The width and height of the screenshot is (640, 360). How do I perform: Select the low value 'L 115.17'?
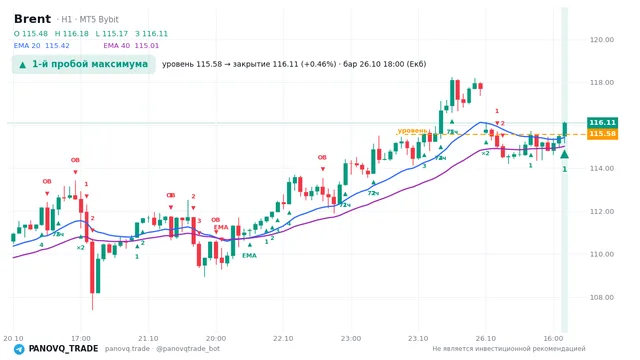point(111,34)
